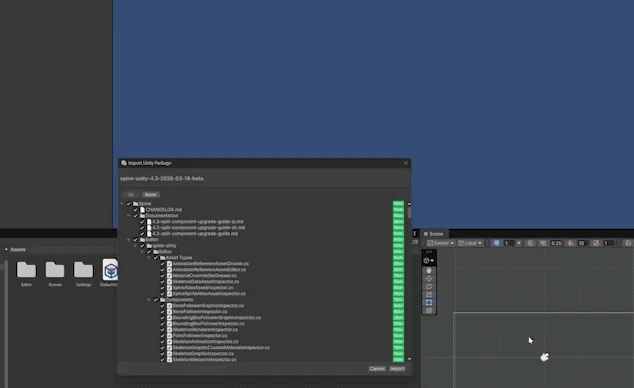The width and height of the screenshot is (634, 388).
Task: Collapse the spine-unity folder arrow
Action: coord(136,245)
